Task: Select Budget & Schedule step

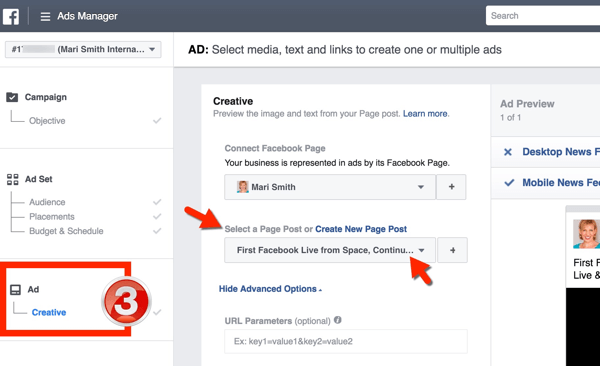Action: click(66, 231)
